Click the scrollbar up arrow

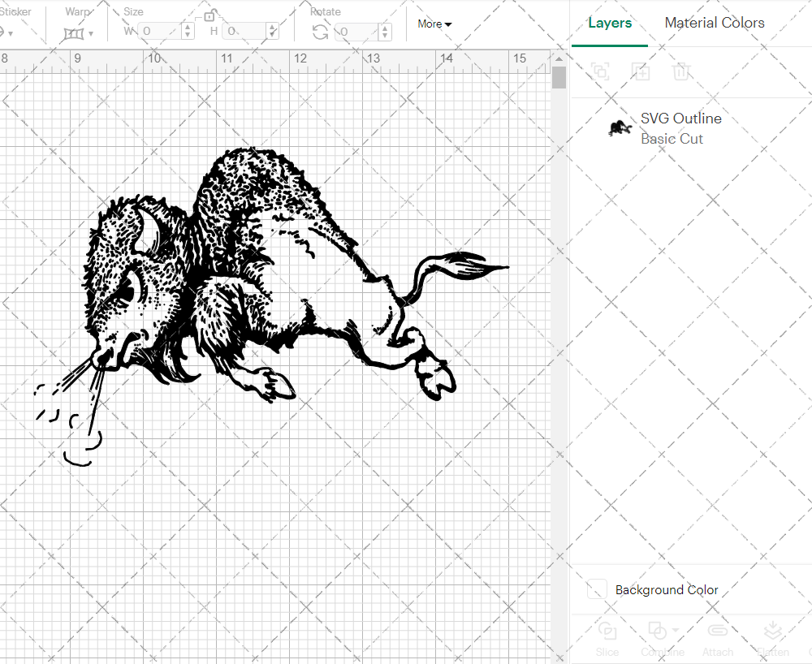[559, 58]
